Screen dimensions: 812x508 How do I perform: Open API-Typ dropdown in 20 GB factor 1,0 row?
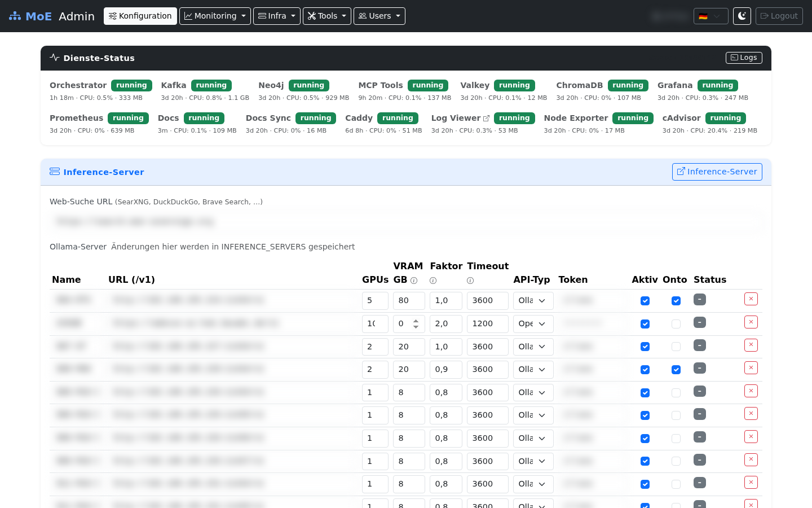tap(533, 347)
